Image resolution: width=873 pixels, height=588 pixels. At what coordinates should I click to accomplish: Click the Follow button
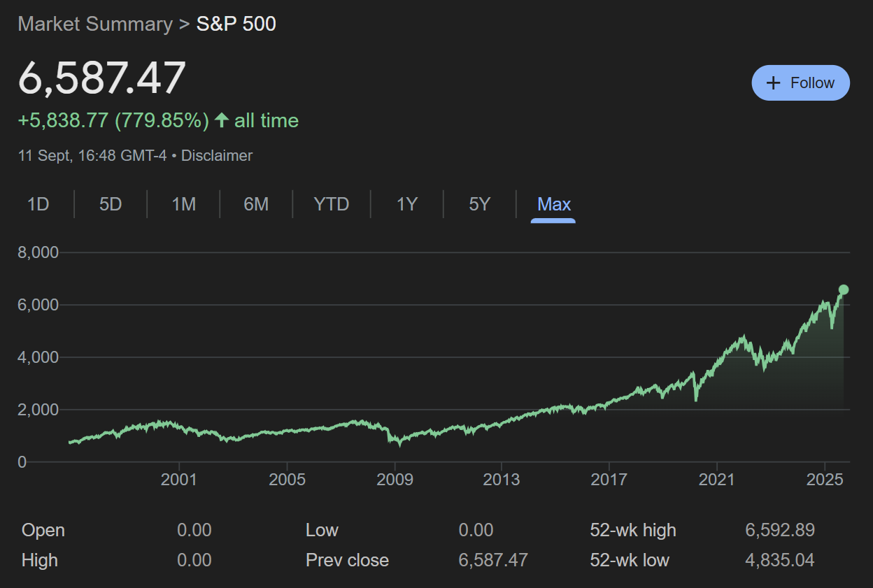[x=800, y=83]
